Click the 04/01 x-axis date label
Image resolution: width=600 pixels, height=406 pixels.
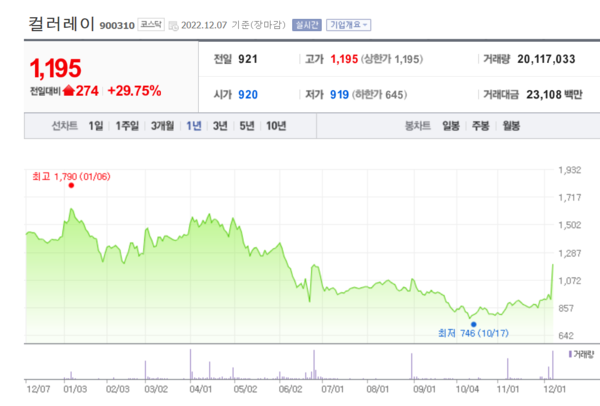pyautogui.click(x=201, y=389)
